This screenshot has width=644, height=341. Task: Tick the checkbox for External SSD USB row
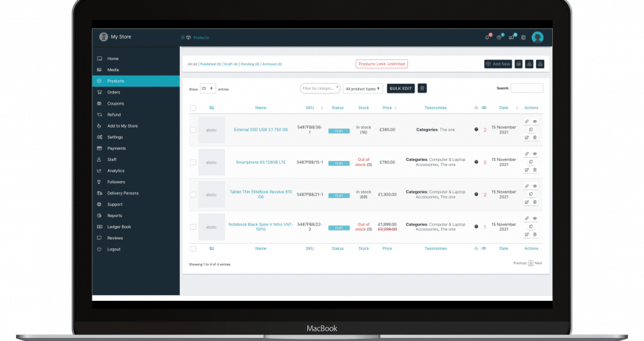[193, 130]
